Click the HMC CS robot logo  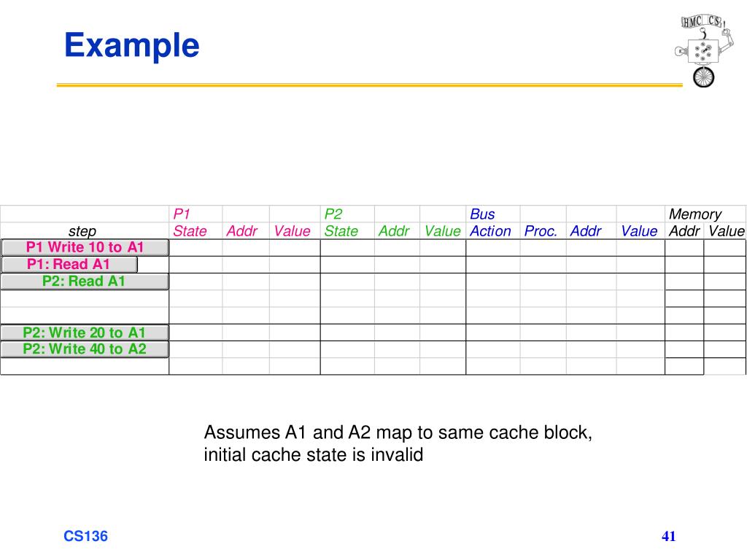704,50
